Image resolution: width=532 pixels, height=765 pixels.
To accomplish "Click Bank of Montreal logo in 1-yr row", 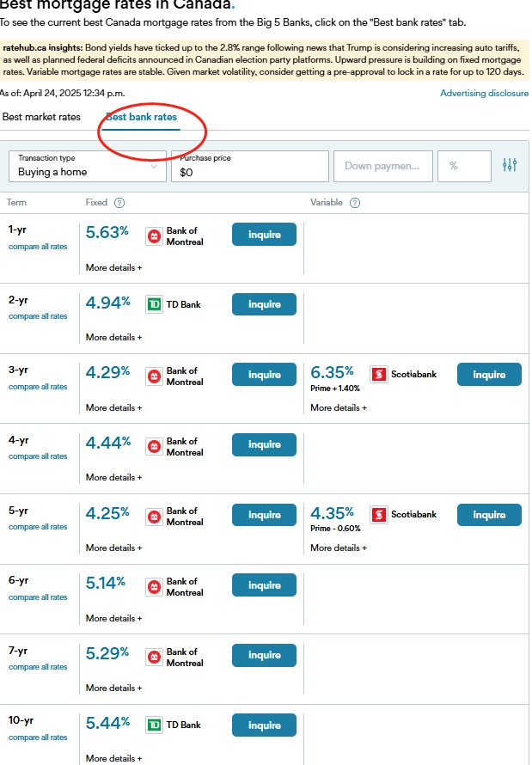I will click(x=154, y=236).
